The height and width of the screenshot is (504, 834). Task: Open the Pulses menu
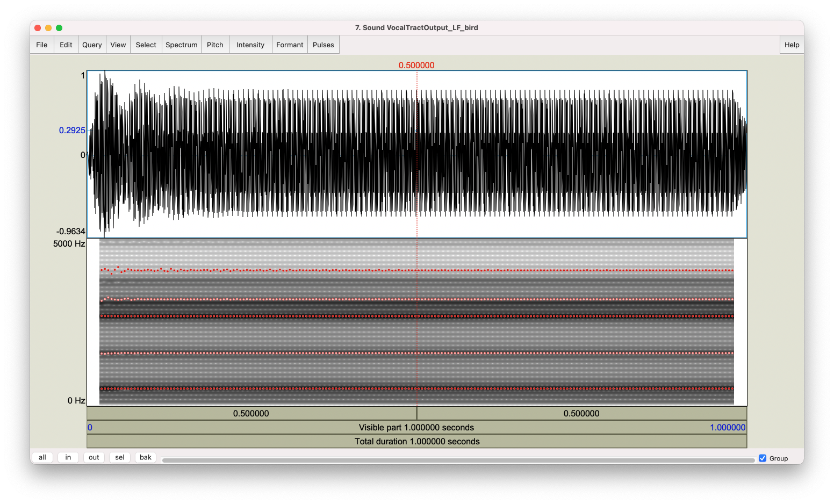[323, 45]
